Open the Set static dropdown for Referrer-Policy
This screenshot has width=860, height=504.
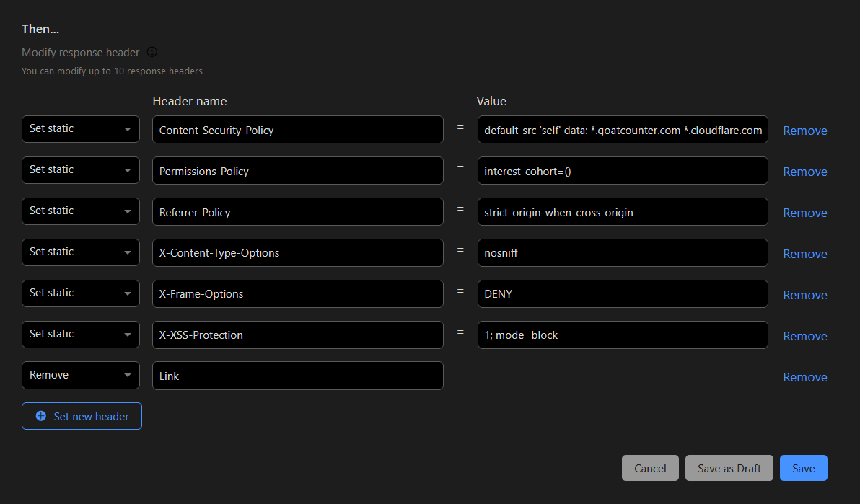coord(81,211)
